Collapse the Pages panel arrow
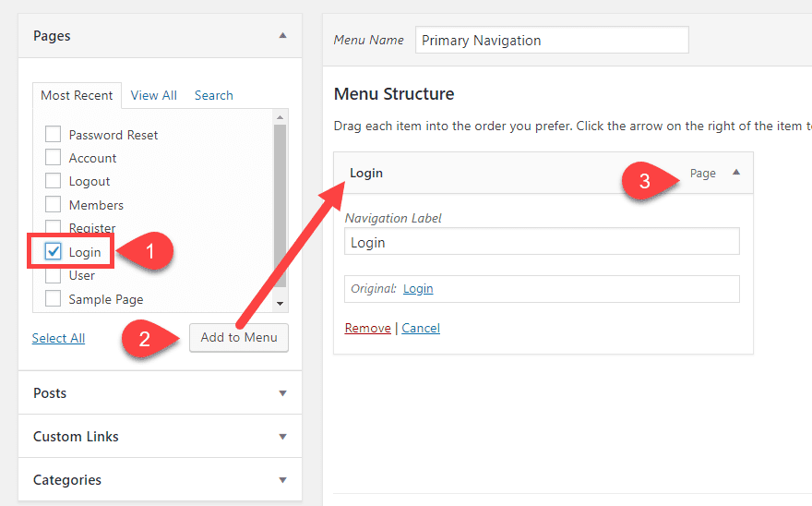 point(282,36)
